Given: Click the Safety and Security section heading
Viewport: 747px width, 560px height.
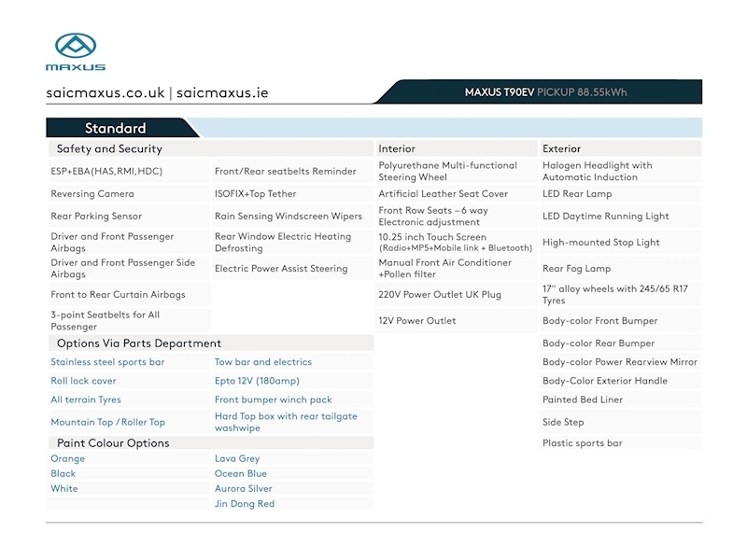Looking at the screenshot, I should pyautogui.click(x=109, y=149).
